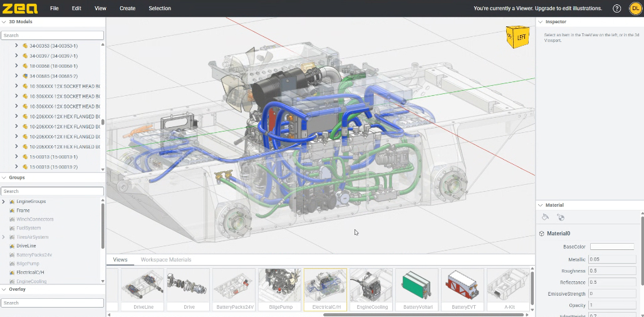
Task: Click the BaseColor swatch
Action: (x=611, y=247)
